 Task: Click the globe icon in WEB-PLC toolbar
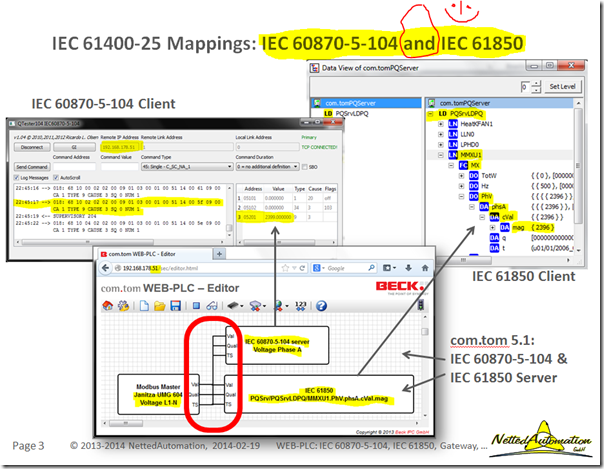(278, 306)
